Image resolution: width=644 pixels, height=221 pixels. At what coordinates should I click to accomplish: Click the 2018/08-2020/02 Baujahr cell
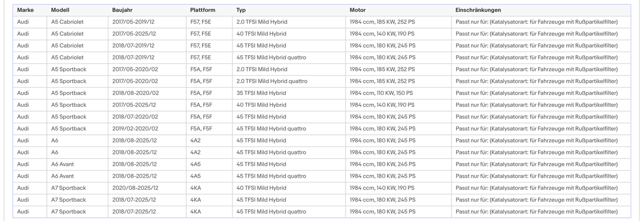tap(135, 93)
